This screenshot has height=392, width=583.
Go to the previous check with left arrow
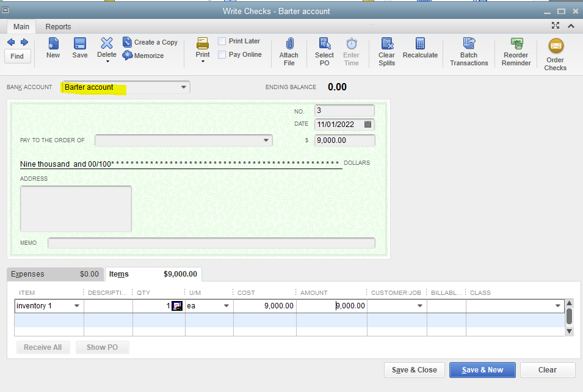(x=11, y=42)
